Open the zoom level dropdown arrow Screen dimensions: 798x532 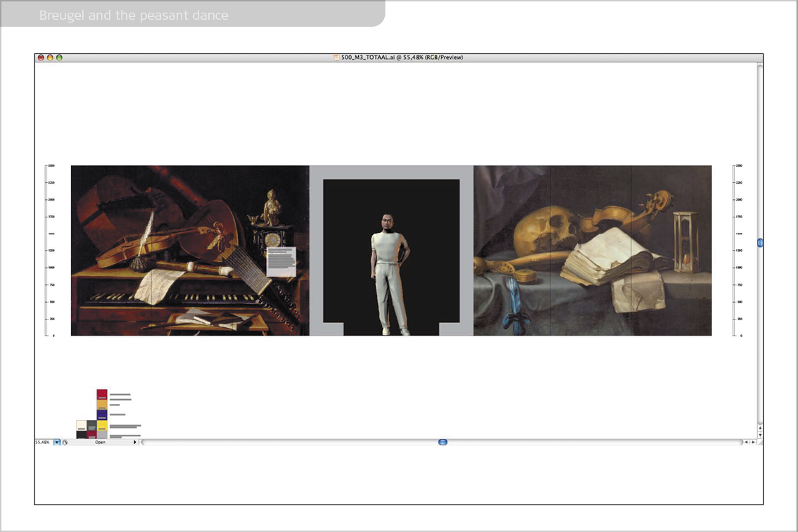tap(57, 443)
